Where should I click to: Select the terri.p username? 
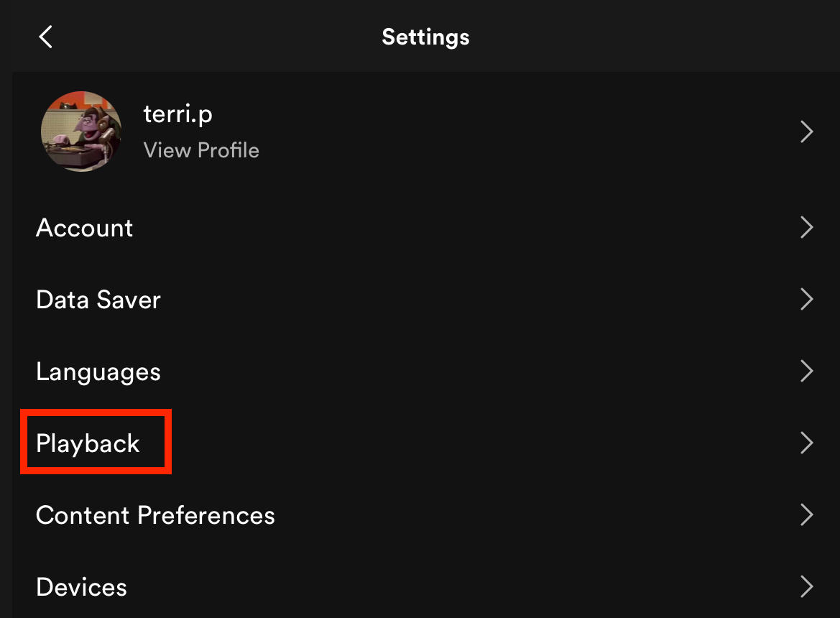(177, 113)
